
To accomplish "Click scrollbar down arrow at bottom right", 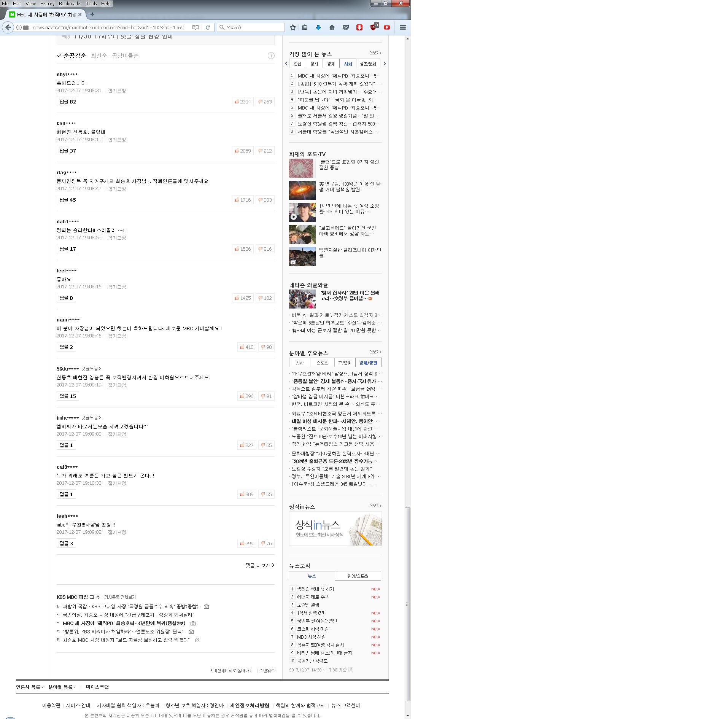I will [x=408, y=716].
